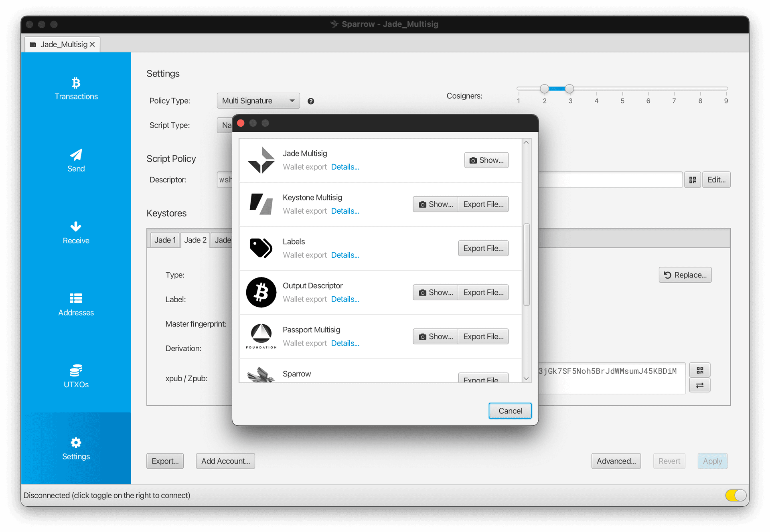The height and width of the screenshot is (532, 770).
Task: Show Output Descriptor QR
Action: 436,293
